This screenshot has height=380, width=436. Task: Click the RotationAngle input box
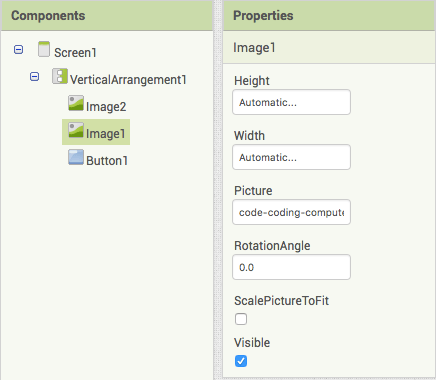[x=291, y=267]
